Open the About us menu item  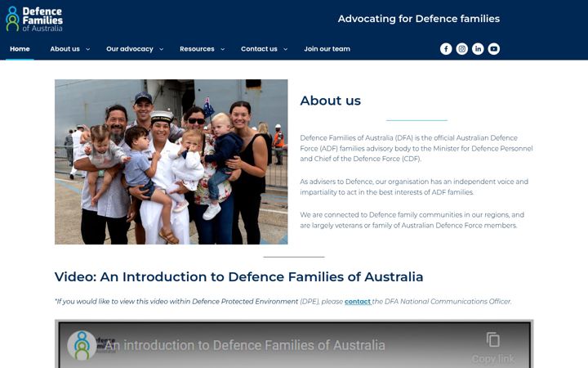tap(65, 49)
